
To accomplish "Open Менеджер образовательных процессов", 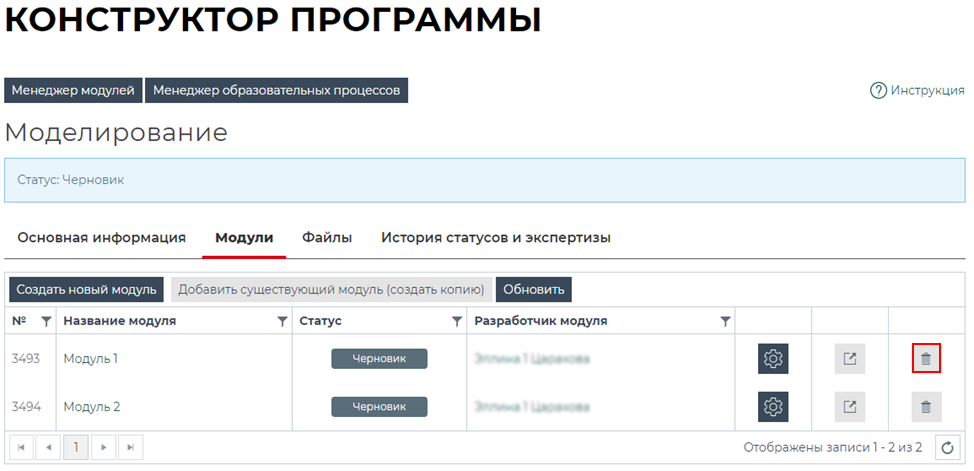I will (276, 90).
